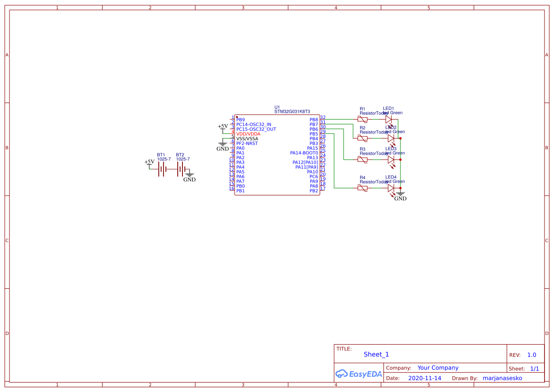Click the VDD/VDDA pin text

click(248, 134)
